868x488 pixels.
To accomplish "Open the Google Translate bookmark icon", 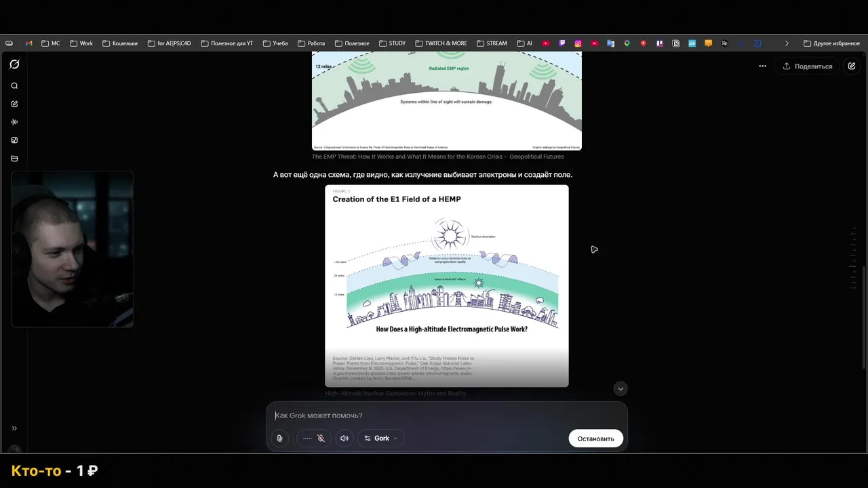I will click(x=611, y=43).
